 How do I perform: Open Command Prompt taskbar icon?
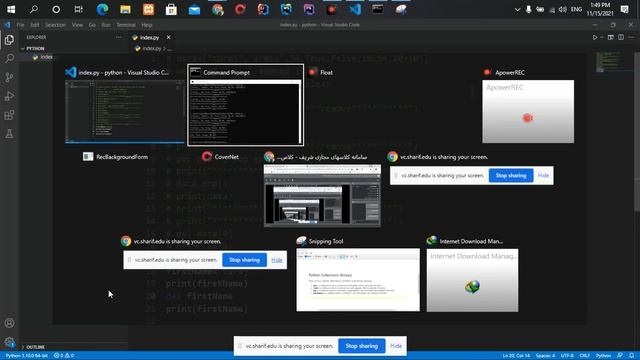pyautogui.click(x=378, y=9)
